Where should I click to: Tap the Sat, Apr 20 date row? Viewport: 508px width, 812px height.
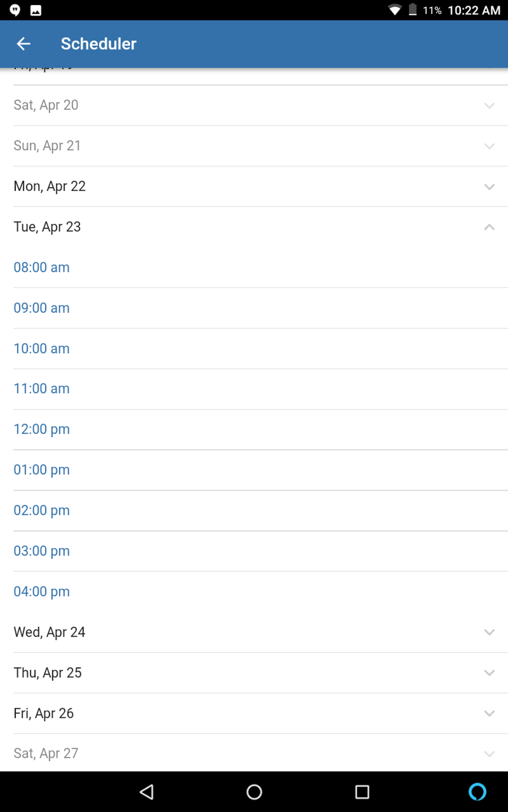tap(46, 105)
